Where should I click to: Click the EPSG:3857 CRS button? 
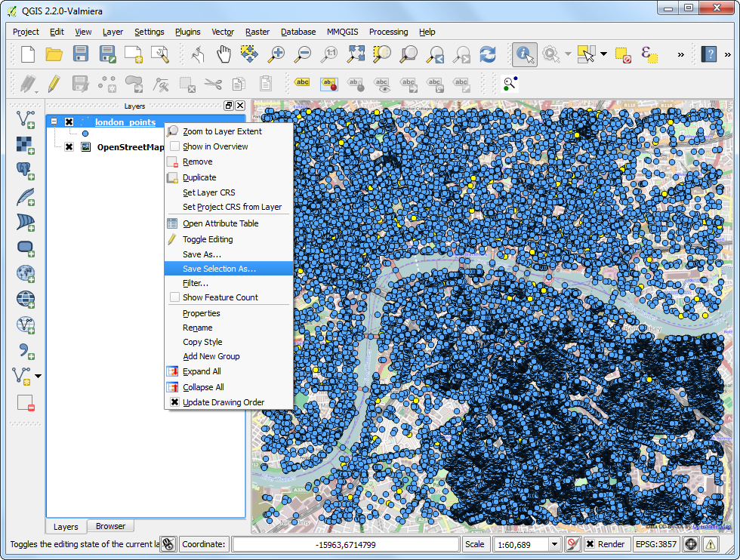coord(655,544)
